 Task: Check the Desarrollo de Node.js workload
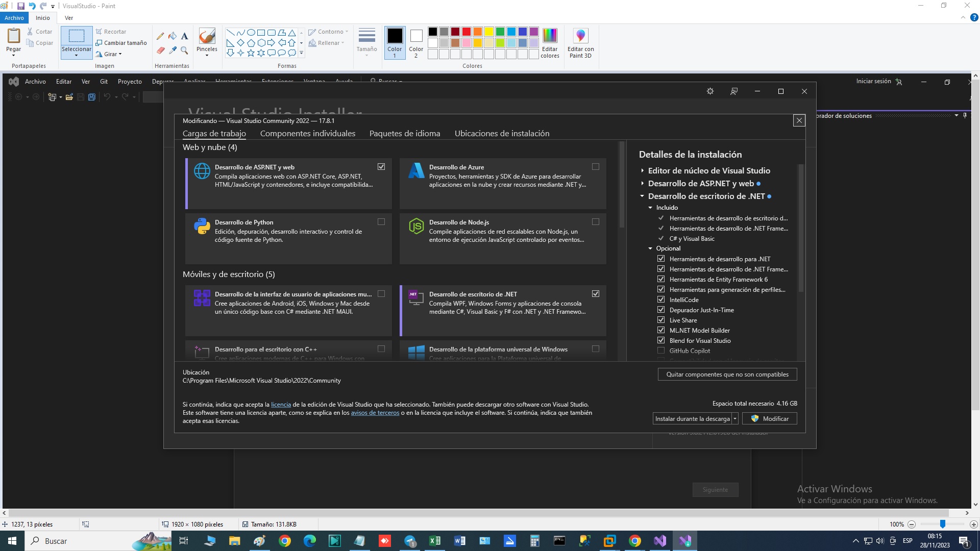click(596, 222)
